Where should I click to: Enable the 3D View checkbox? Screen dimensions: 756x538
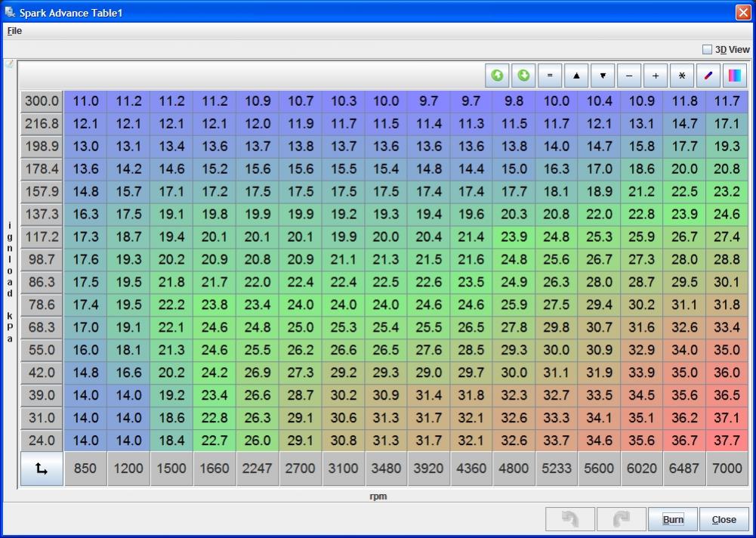pos(707,50)
